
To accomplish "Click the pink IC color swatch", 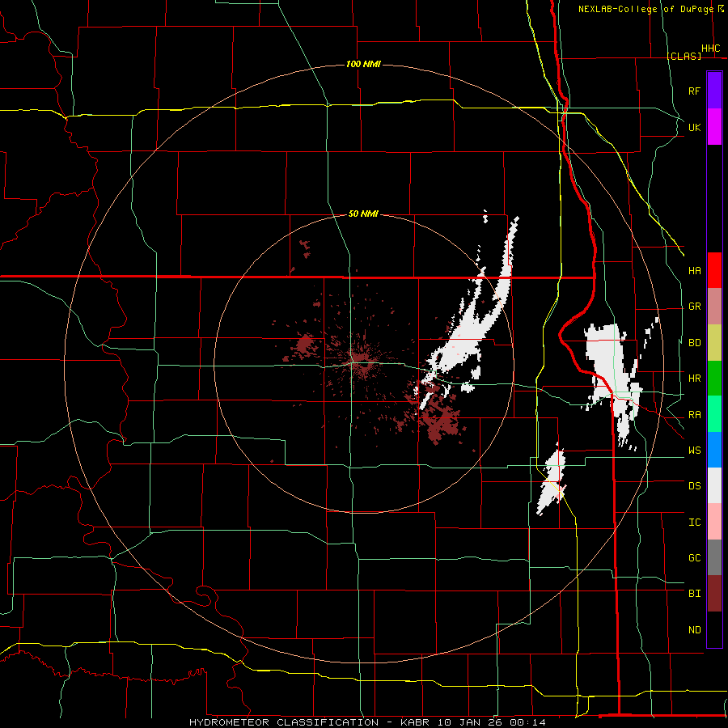I will [714, 522].
